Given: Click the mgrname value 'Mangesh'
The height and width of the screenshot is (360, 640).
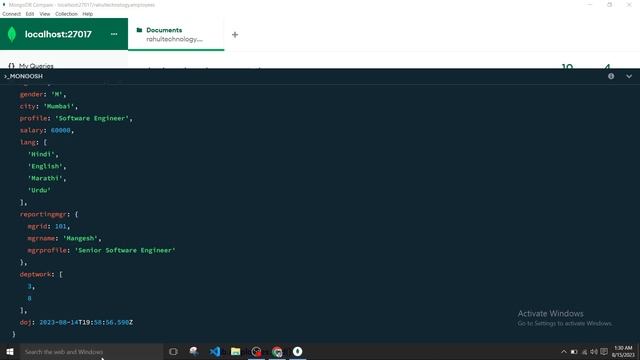Looking at the screenshot, I should (x=80, y=238).
